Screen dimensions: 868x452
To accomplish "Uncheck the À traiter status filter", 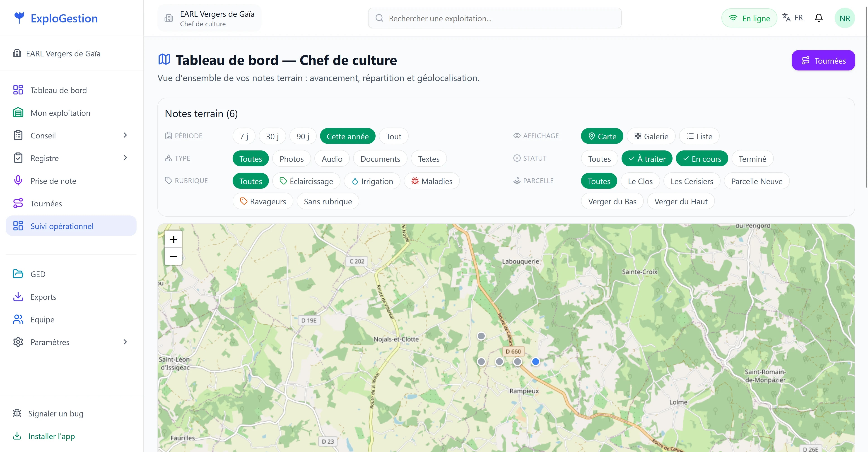I will click(x=647, y=158).
